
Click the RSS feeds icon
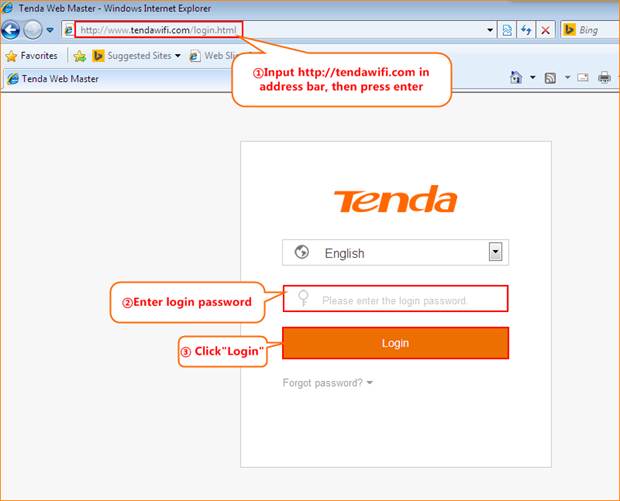click(x=550, y=78)
